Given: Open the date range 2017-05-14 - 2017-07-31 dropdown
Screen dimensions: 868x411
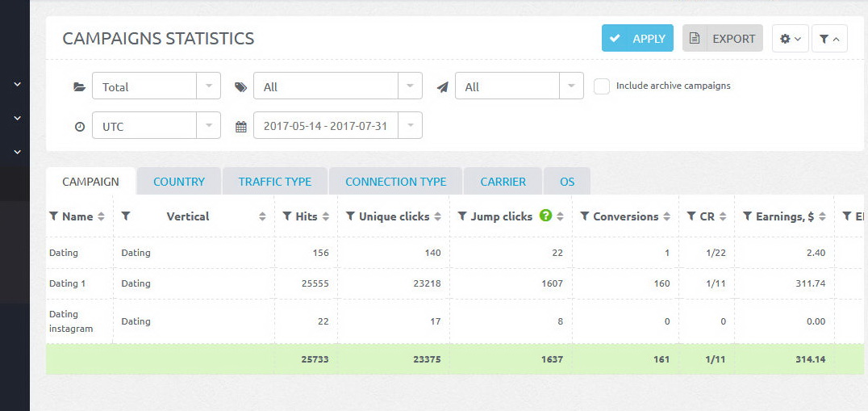Looking at the screenshot, I should (338, 125).
